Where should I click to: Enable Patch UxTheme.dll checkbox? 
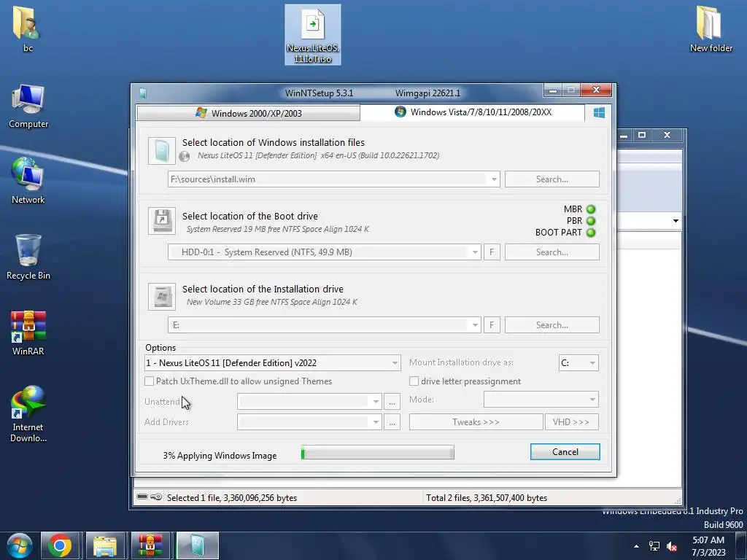(149, 381)
